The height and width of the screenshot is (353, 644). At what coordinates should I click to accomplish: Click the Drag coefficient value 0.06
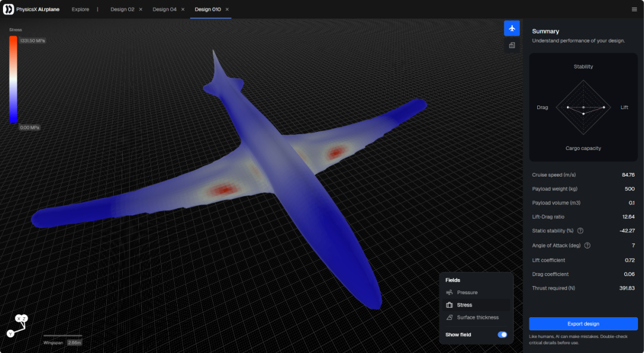pyautogui.click(x=629, y=274)
